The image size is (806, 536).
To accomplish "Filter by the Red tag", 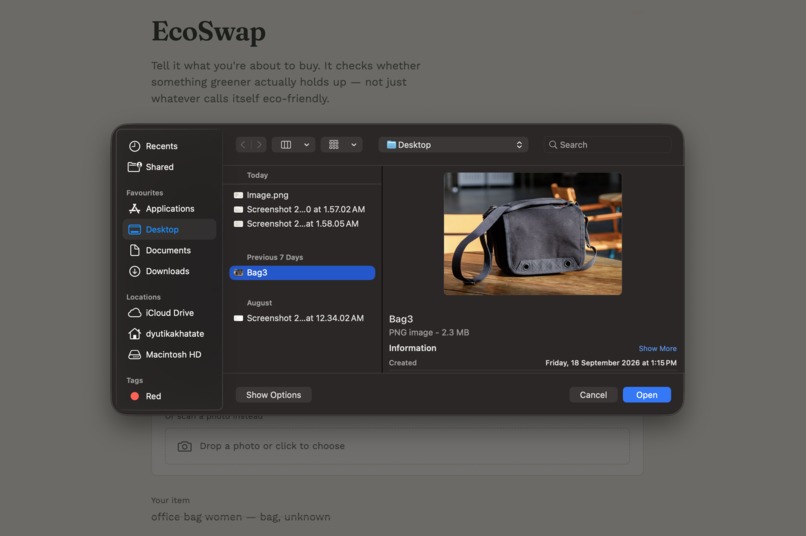I will point(169,396).
